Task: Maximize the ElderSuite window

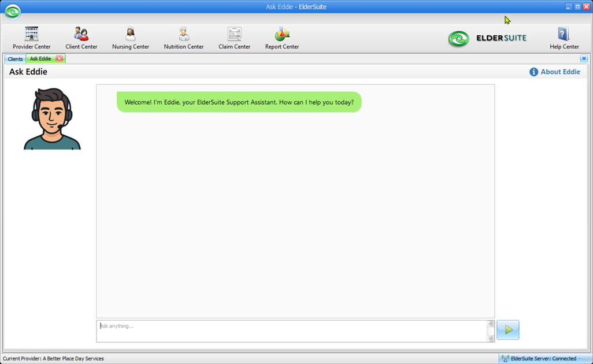Action: 577,7
